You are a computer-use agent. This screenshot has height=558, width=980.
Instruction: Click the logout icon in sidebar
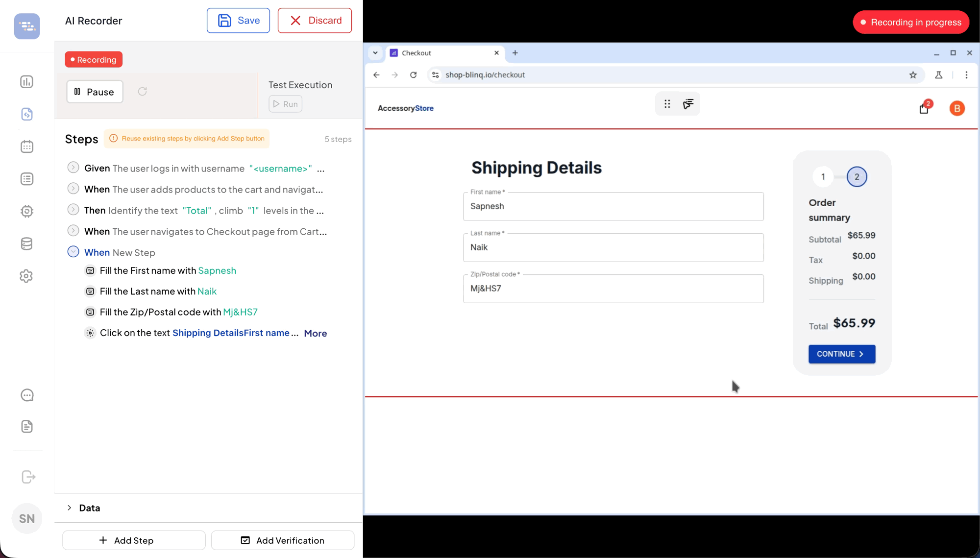tap(28, 477)
